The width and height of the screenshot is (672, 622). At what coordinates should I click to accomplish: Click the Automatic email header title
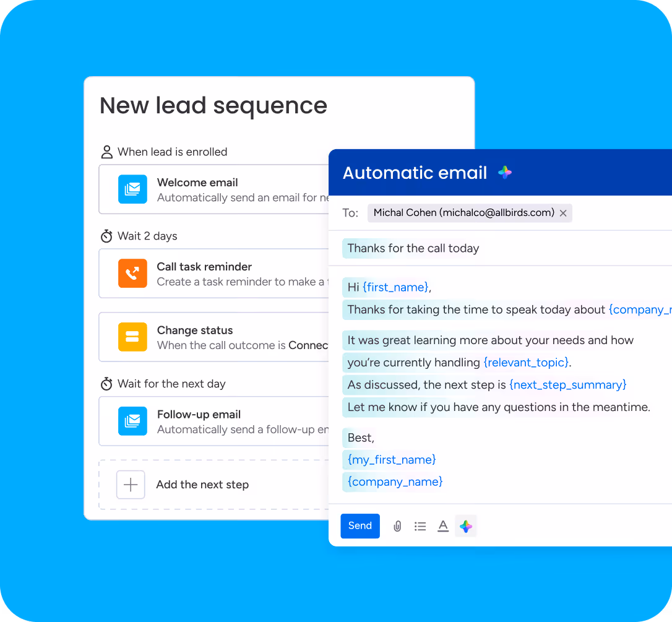415,173
